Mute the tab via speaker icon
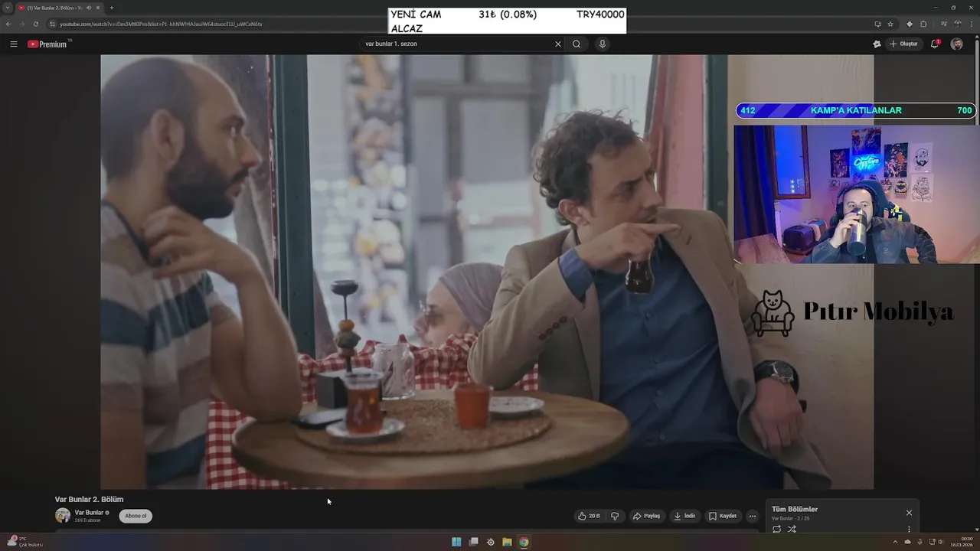The height and width of the screenshot is (551, 980). (x=89, y=8)
